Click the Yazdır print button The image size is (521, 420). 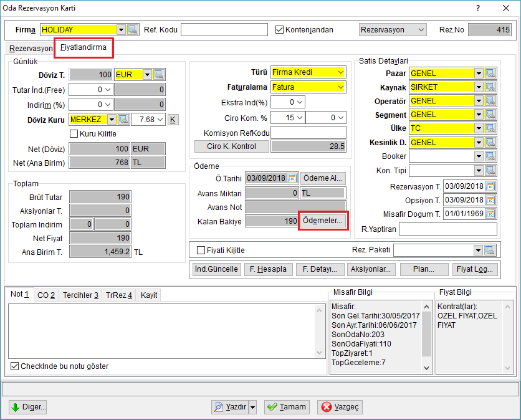[x=230, y=407]
